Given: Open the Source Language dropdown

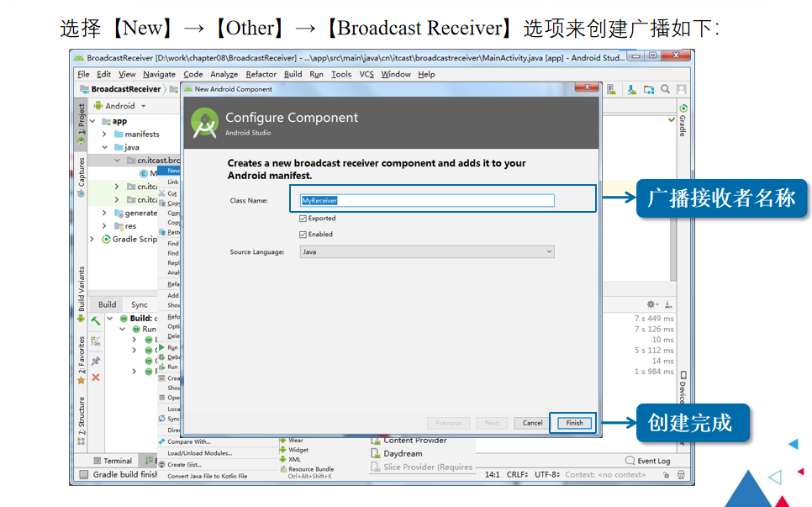Looking at the screenshot, I should (427, 251).
